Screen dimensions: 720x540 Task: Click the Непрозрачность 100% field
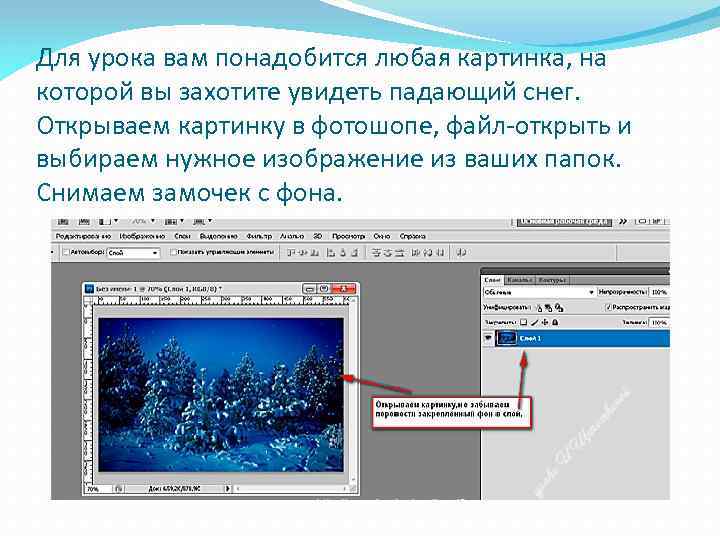click(659, 292)
